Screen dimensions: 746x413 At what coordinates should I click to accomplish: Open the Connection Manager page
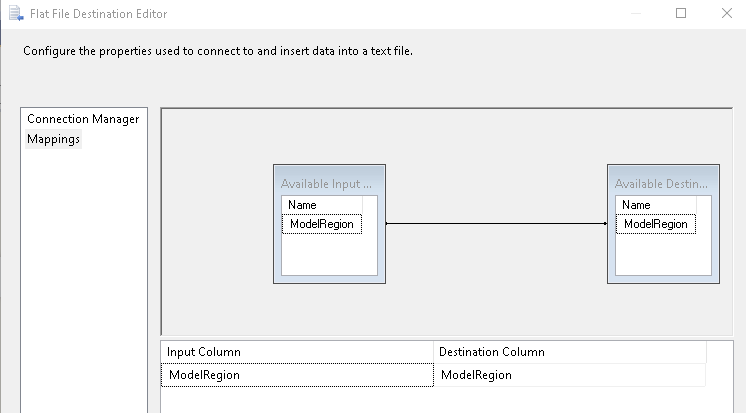coord(83,119)
